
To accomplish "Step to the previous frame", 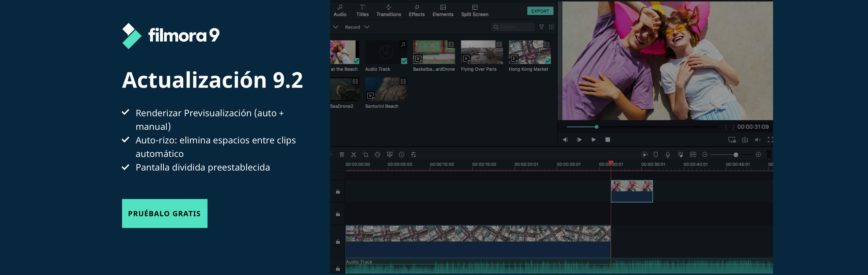I will [565, 140].
